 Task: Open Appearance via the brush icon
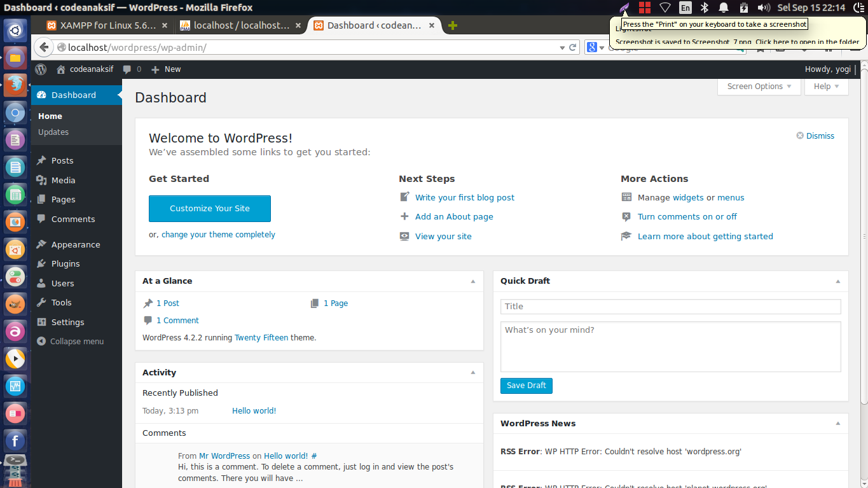[41, 244]
